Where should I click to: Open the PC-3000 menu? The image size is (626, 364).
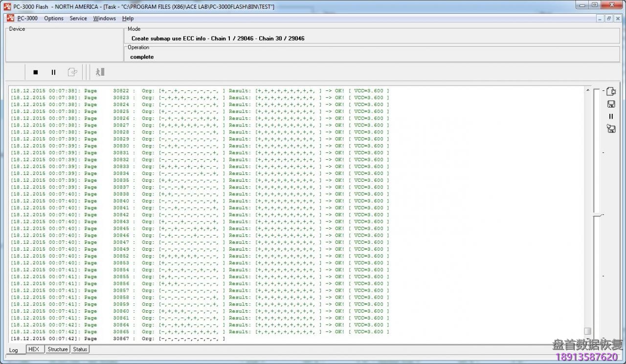(27, 19)
